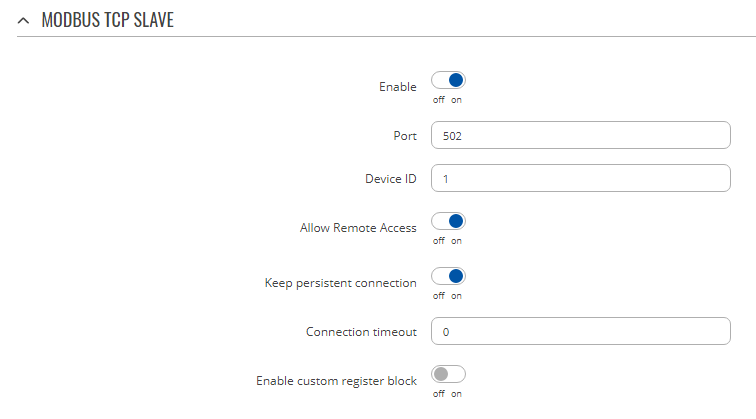Click the Allow Remote Access label
756x419 pixels.
(358, 228)
